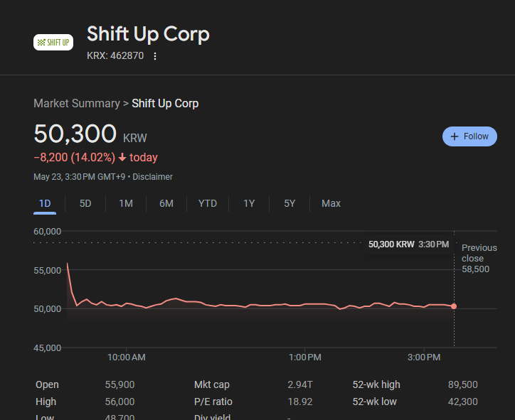This screenshot has width=515, height=420.
Task: Click the 50,300 KRW 3:30 PM tooltip
Action: [408, 244]
